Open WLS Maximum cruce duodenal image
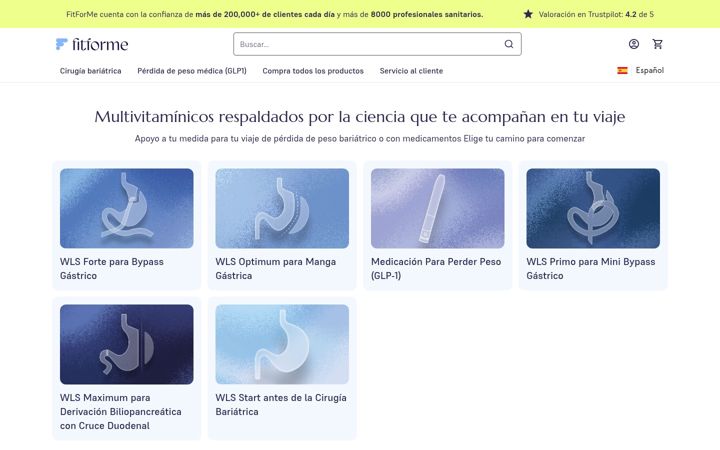 tap(127, 344)
